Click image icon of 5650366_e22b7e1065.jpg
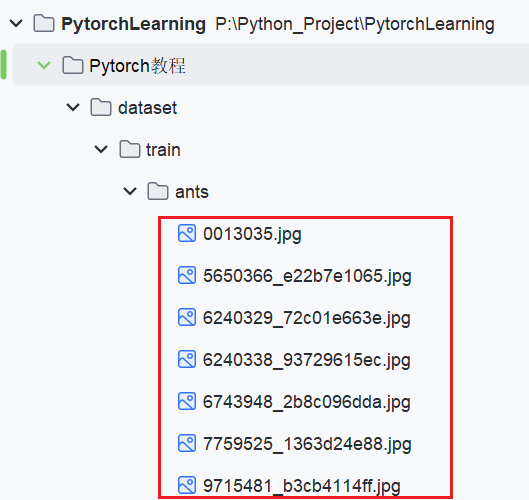The width and height of the screenshot is (529, 500). tap(187, 275)
